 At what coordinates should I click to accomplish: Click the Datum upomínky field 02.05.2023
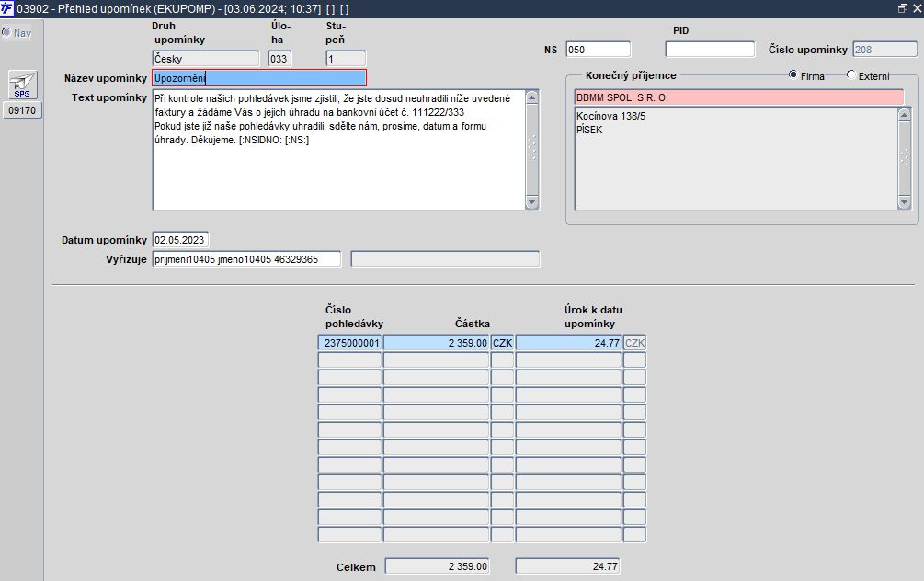pos(180,240)
